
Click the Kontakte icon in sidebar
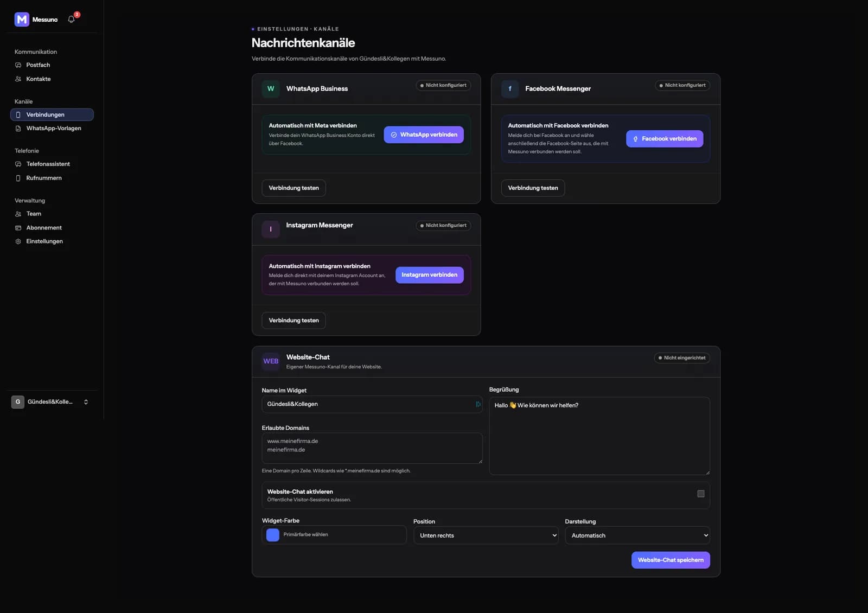(x=18, y=79)
